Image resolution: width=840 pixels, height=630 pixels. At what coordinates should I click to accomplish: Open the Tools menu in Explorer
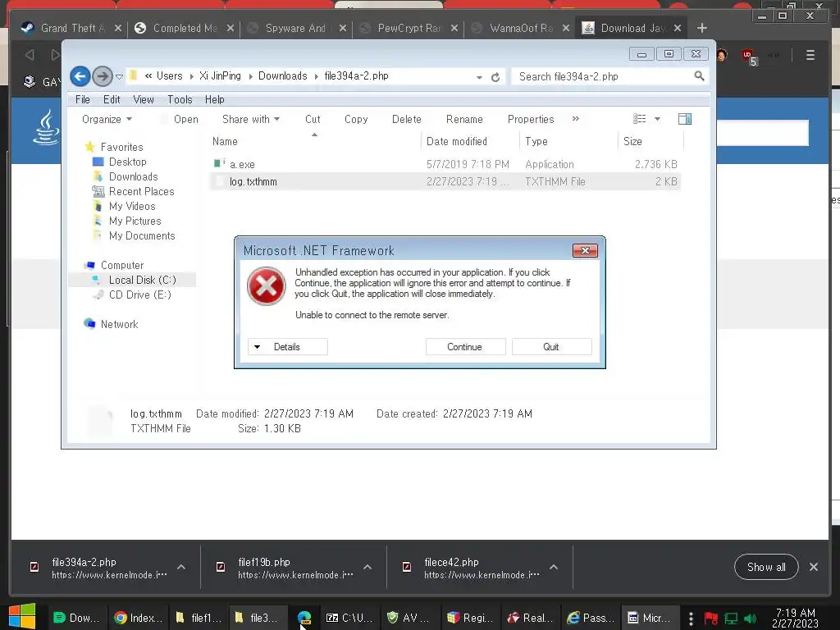[180, 99]
